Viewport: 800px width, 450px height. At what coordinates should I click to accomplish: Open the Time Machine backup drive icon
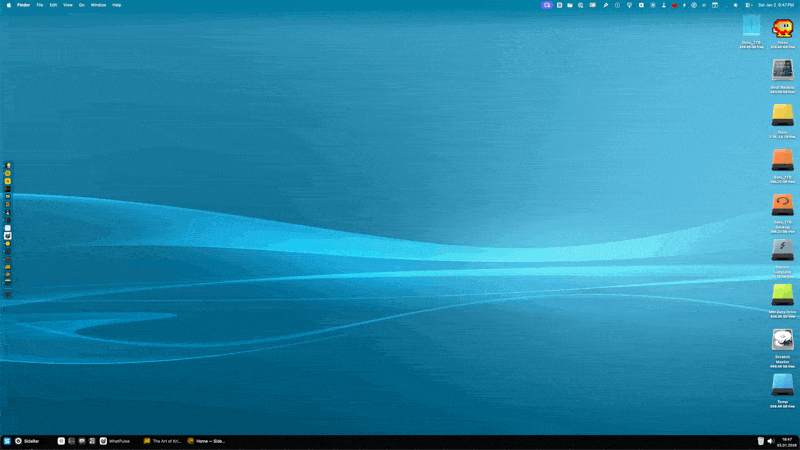tap(782, 204)
